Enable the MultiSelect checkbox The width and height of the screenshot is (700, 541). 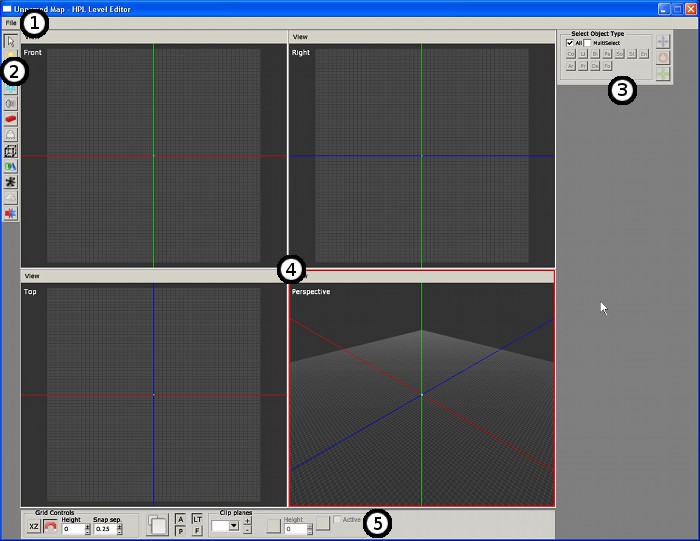point(588,43)
